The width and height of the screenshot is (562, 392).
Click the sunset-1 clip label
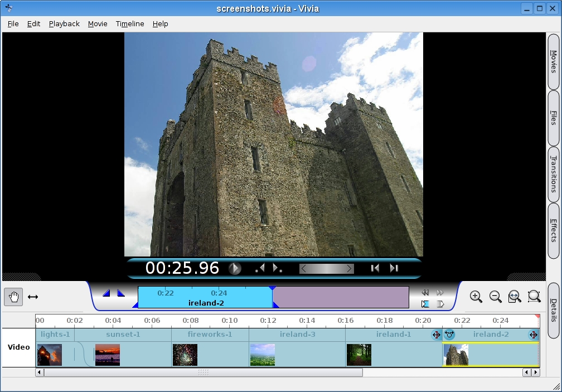[x=123, y=335]
